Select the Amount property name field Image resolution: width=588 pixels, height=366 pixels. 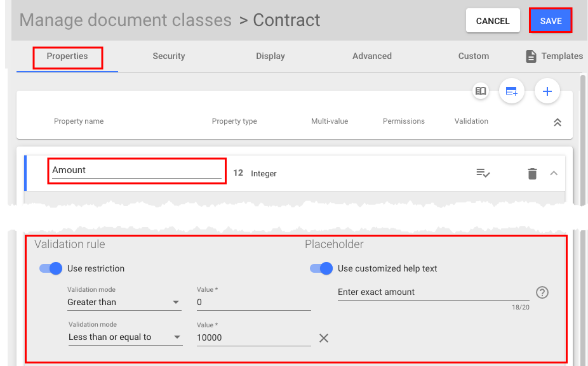[x=137, y=170]
